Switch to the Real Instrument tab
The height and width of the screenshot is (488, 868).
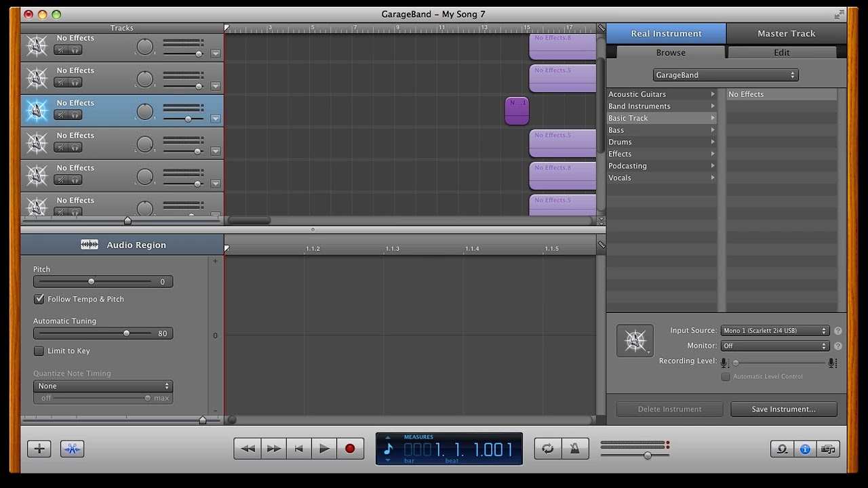(x=666, y=33)
